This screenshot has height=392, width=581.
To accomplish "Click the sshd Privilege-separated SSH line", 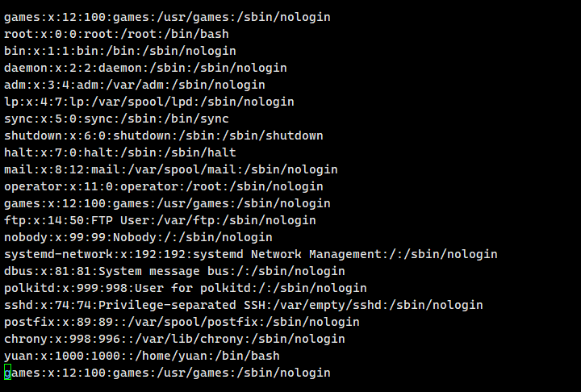I will (243, 305).
